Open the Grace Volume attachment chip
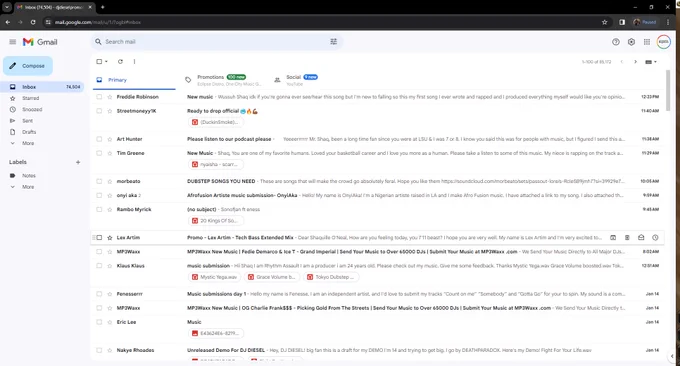680x366 pixels. pos(271,277)
